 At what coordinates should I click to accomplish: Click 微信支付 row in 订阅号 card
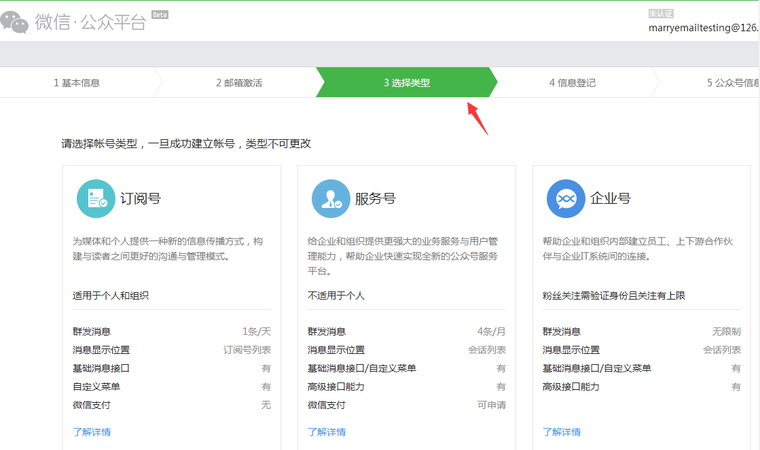(172, 405)
